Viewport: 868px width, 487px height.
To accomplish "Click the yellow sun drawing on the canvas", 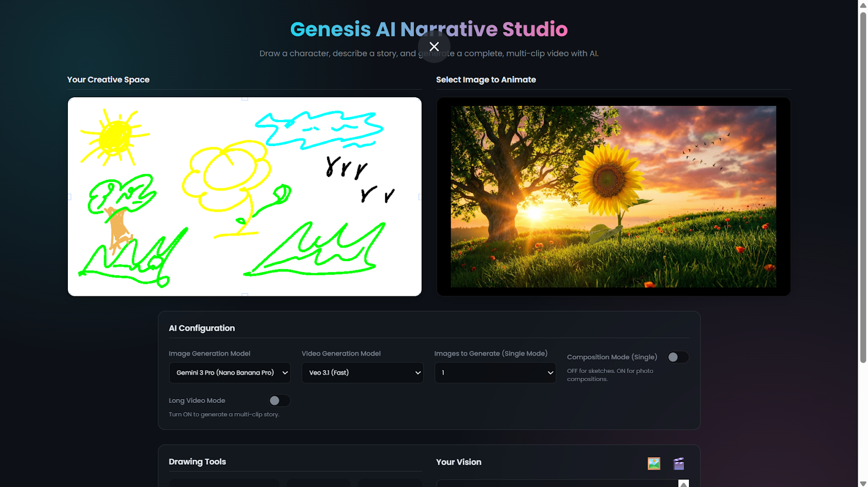I will pyautogui.click(x=114, y=136).
